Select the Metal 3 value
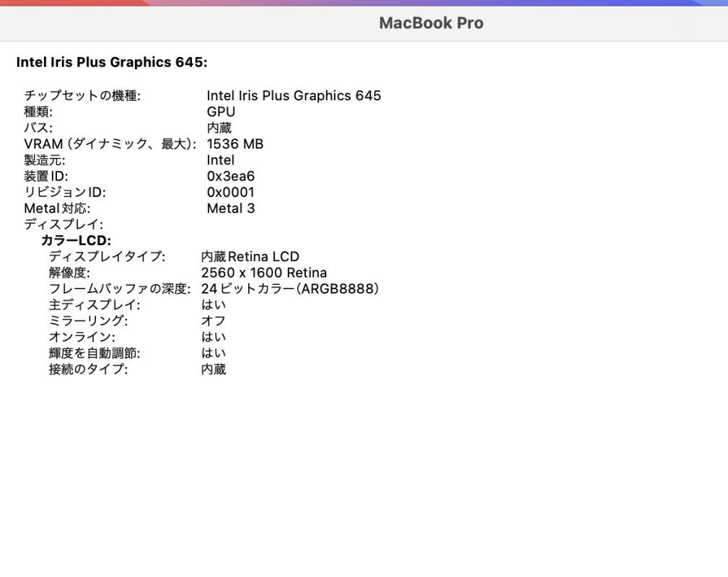Viewport: 728px width, 577px height. [x=231, y=208]
